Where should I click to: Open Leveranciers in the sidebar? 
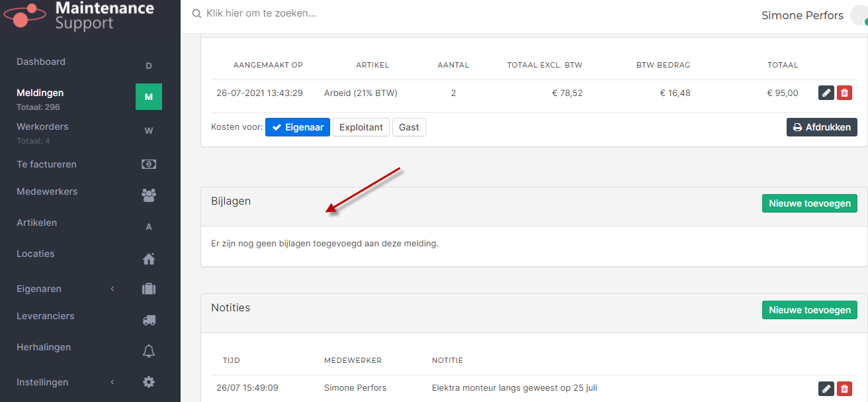(x=46, y=316)
